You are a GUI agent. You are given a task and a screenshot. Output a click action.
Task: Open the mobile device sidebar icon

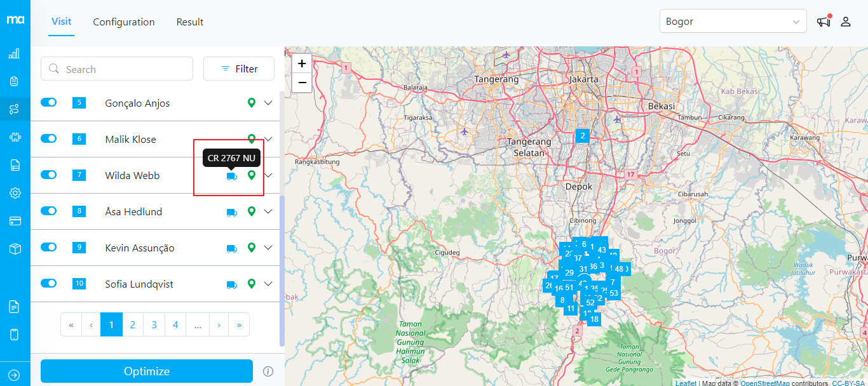tap(15, 334)
